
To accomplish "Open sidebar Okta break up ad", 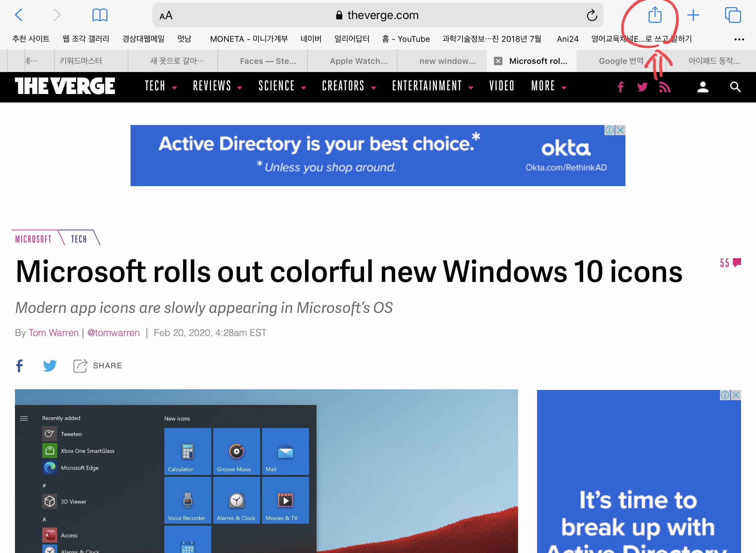I will [x=639, y=471].
